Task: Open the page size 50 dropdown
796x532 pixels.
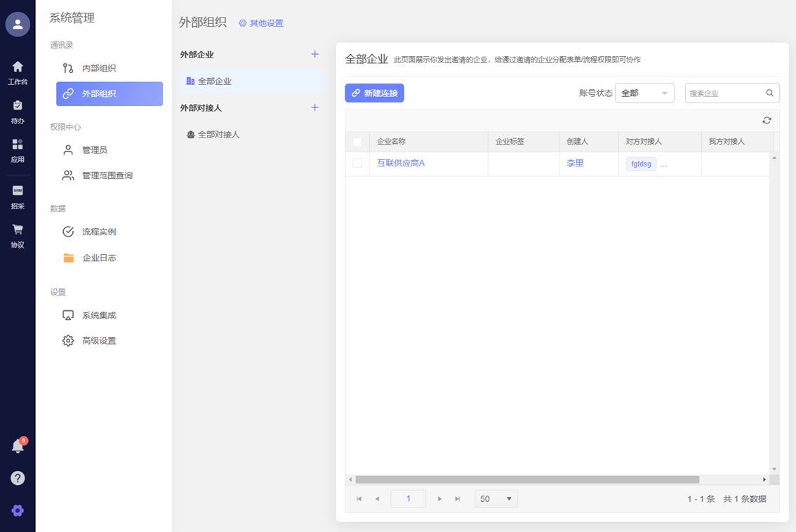Action: point(496,499)
